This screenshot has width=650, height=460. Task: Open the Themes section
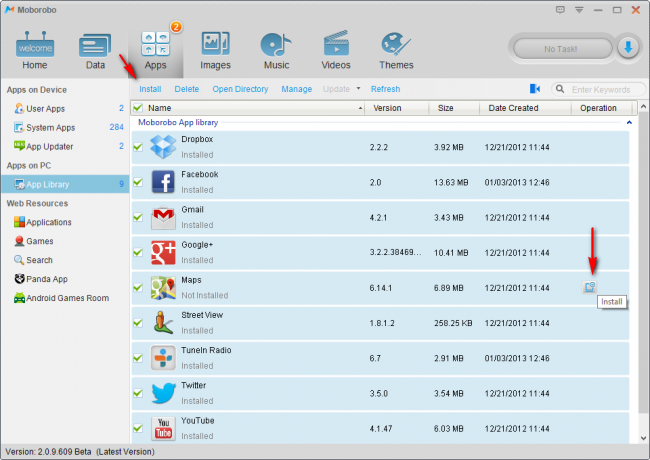[396, 50]
